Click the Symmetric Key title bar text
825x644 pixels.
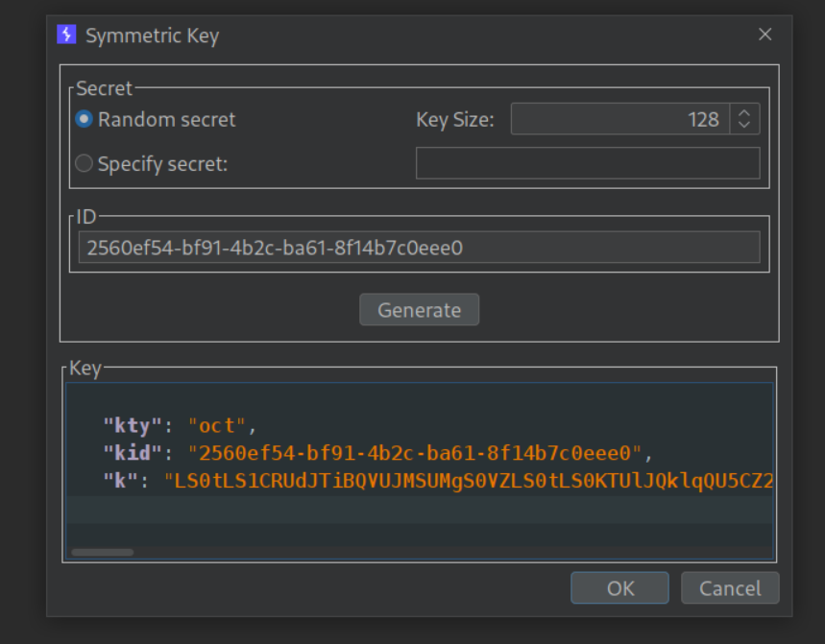(x=152, y=36)
